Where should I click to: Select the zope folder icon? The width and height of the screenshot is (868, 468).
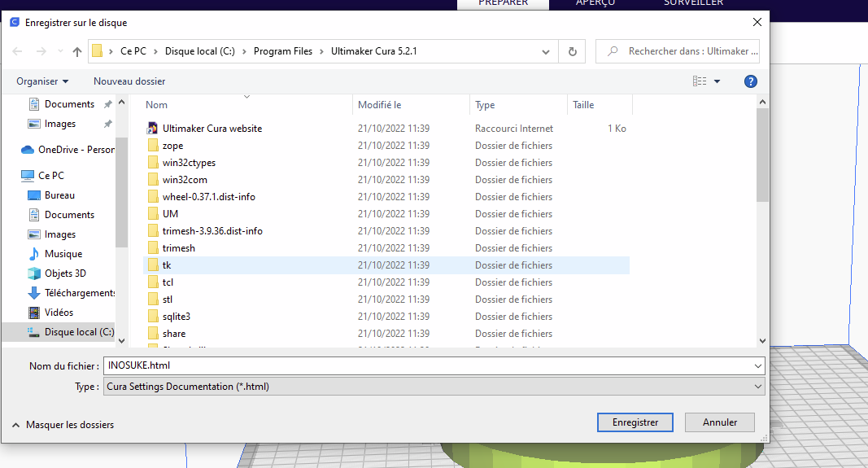153,146
